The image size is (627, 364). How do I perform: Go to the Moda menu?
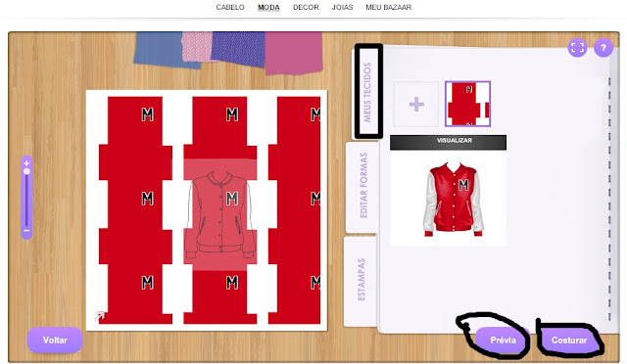[268, 7]
